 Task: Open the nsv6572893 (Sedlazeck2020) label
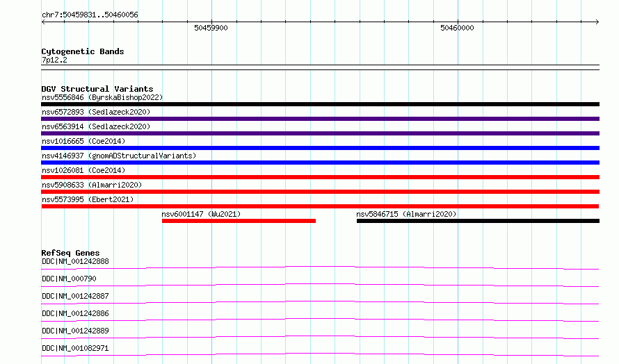(96, 112)
